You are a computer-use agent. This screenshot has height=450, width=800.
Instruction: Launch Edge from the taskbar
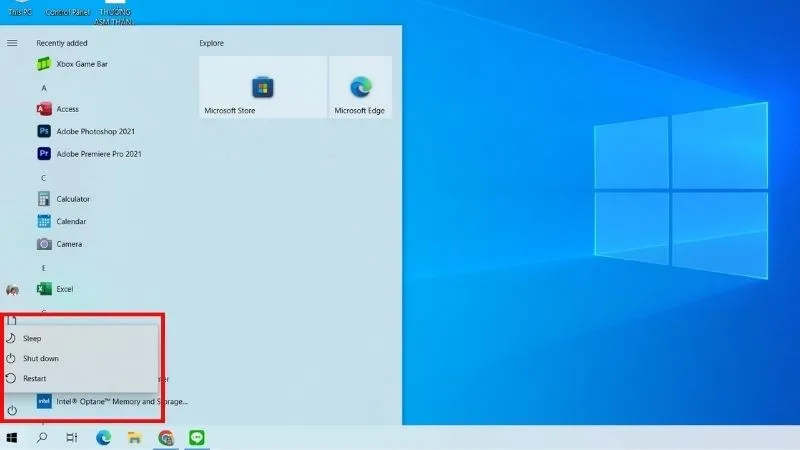[104, 437]
